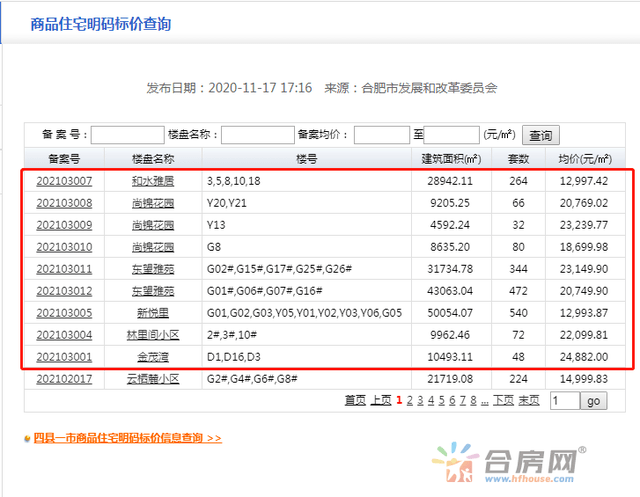
Task: Open record link 202103010
Action: pos(64,247)
